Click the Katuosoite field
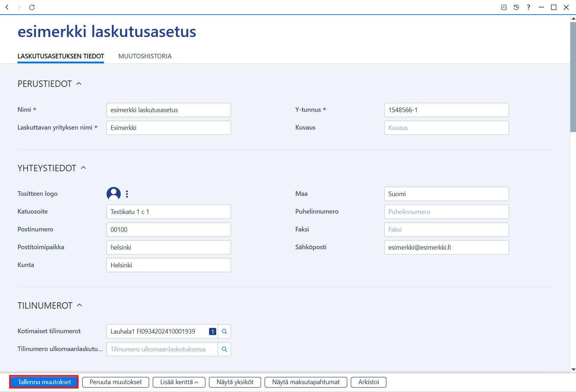576x392 pixels. click(x=169, y=212)
